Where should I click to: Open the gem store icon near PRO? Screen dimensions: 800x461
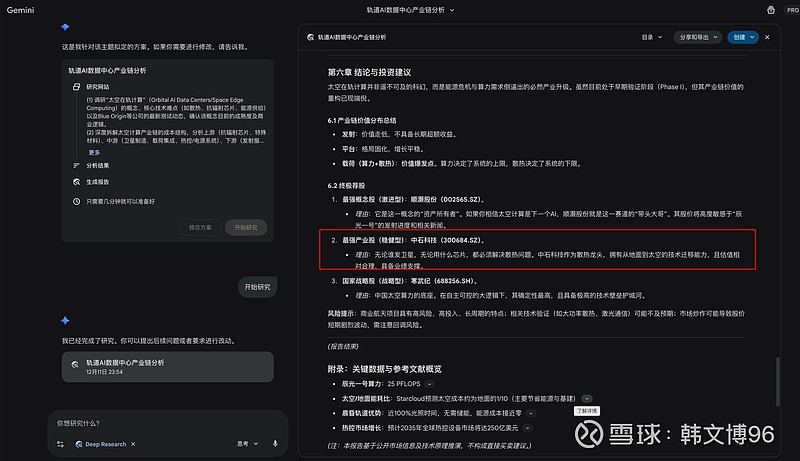(x=771, y=10)
